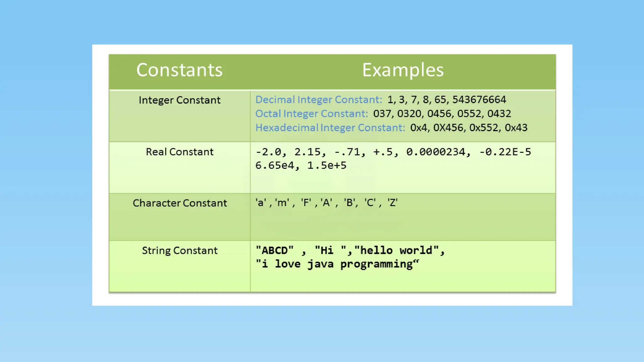Click the Real Constant cell label
The image size is (644, 362).
coord(180,152)
